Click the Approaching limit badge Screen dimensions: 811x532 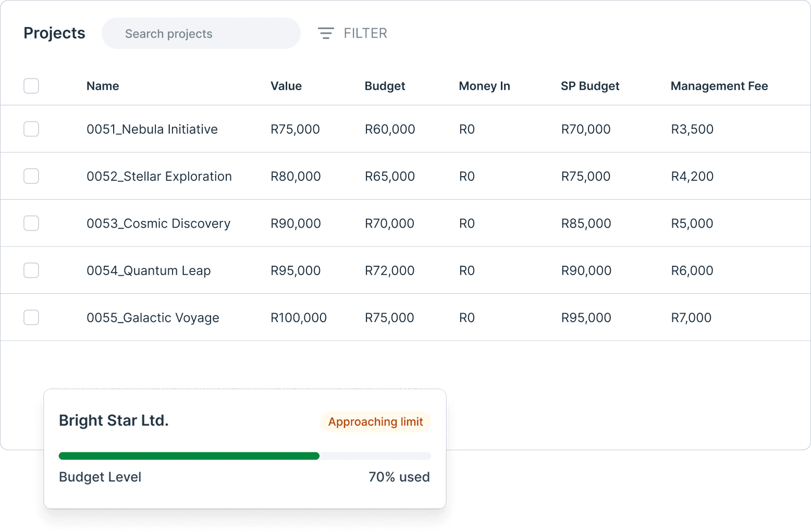point(375,422)
